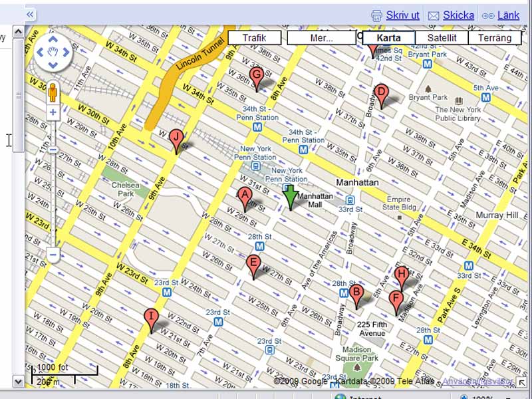Click the Skriv ut print link

(x=396, y=15)
